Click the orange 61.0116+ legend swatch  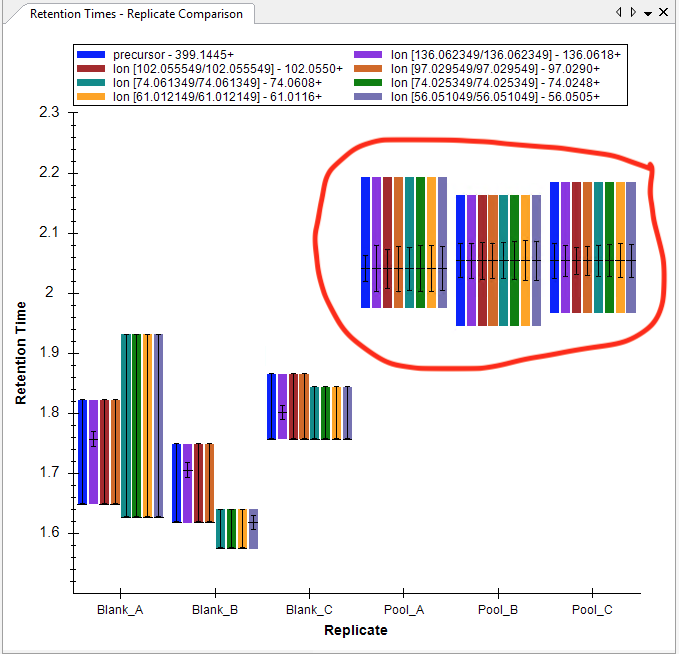tap(92, 97)
